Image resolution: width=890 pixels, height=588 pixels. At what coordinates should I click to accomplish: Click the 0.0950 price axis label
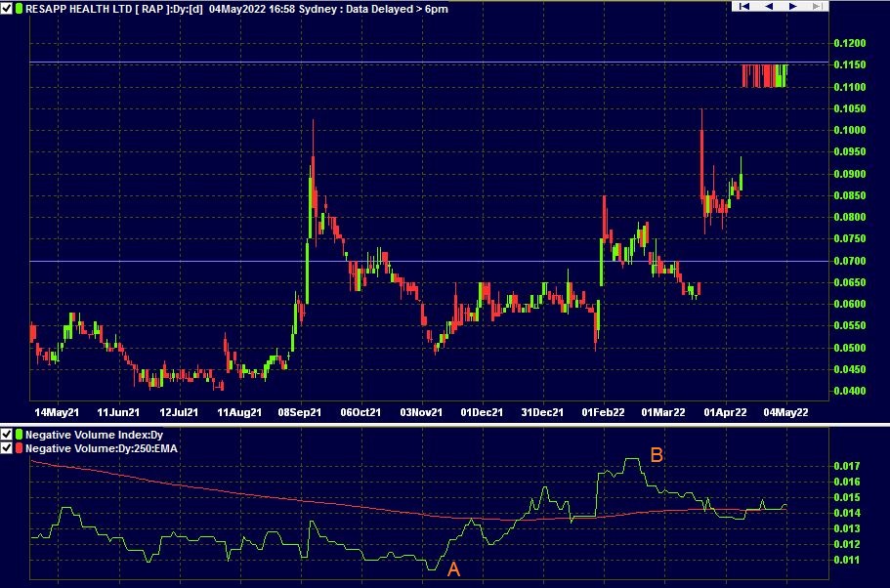850,151
